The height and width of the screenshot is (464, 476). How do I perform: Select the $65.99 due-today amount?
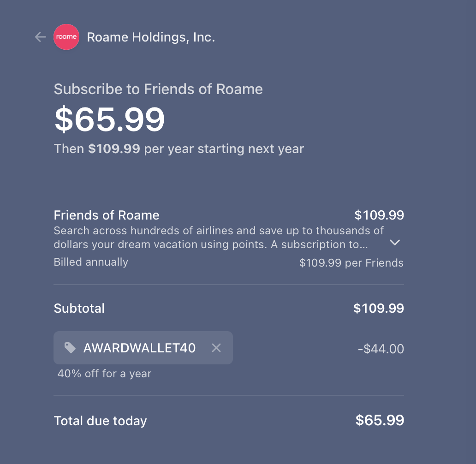(x=379, y=420)
